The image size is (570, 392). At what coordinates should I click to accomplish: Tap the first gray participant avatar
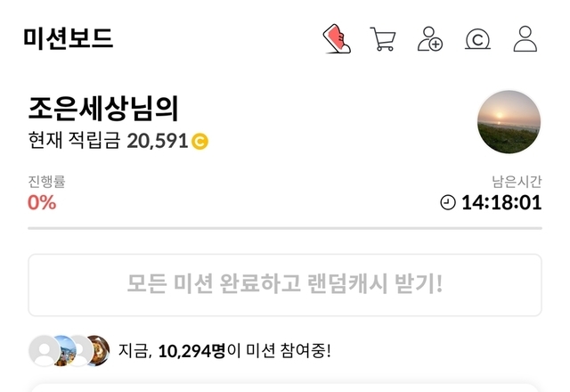pyautogui.click(x=45, y=351)
